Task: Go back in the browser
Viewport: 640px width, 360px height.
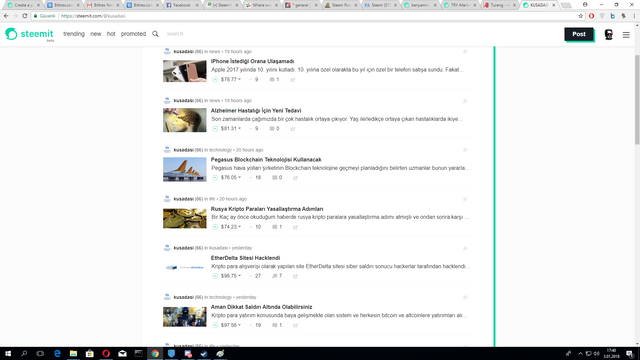Action: (x=6, y=16)
